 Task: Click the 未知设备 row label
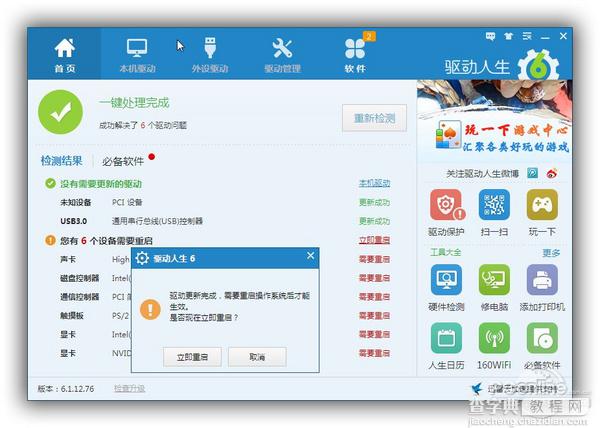point(75,202)
